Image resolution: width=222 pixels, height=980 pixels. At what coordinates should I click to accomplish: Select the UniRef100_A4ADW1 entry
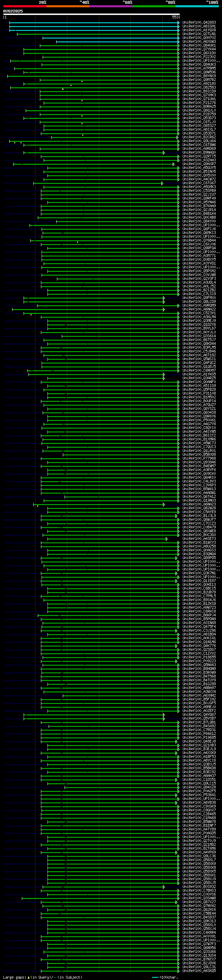click(x=199, y=493)
